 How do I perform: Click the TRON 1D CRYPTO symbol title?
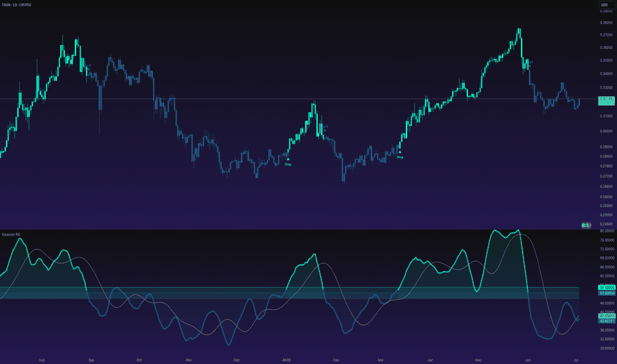click(x=17, y=5)
